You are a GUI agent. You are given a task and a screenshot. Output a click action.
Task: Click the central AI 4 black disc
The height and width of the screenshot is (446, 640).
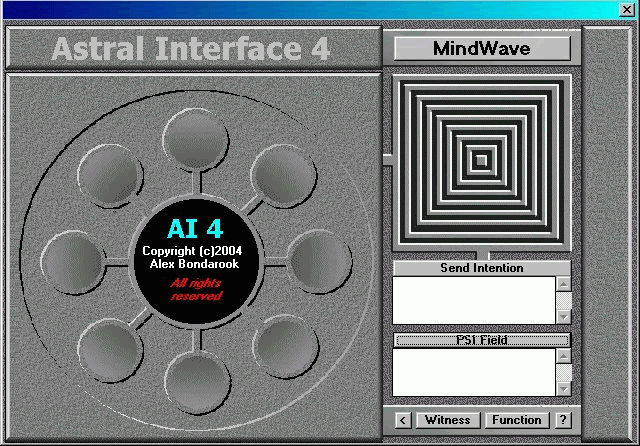196,262
